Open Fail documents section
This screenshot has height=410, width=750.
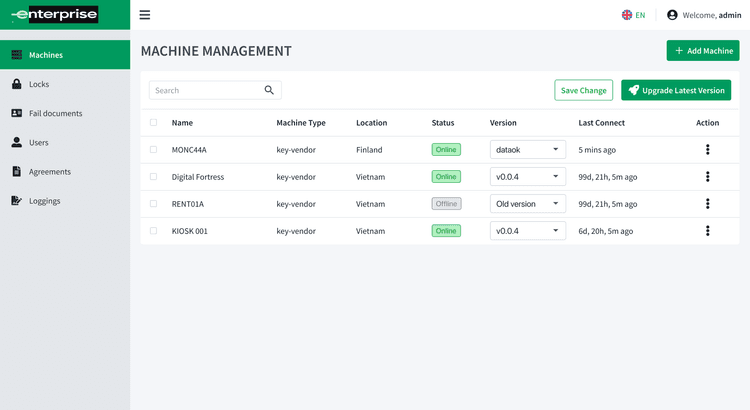[x=65, y=113]
